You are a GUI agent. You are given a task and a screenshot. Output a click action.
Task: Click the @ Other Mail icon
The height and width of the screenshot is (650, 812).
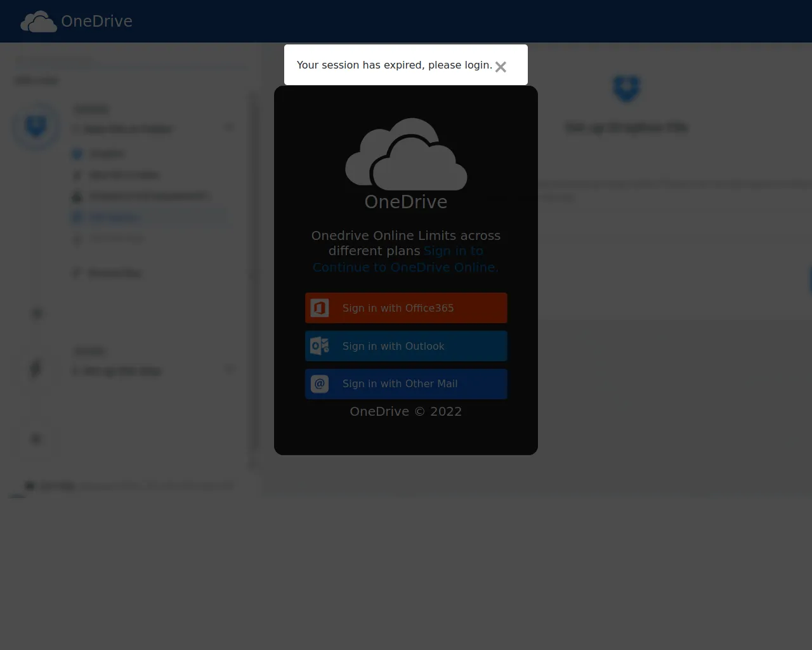[320, 384]
